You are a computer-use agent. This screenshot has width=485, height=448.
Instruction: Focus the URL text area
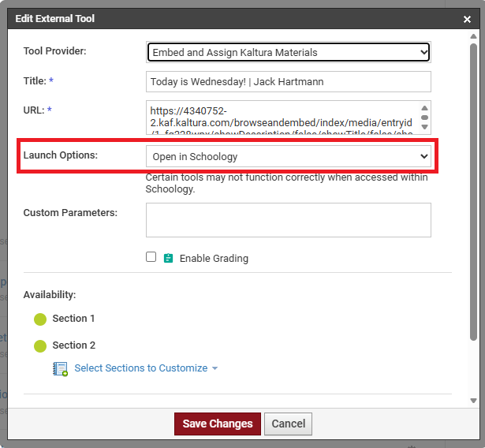pyautogui.click(x=284, y=117)
